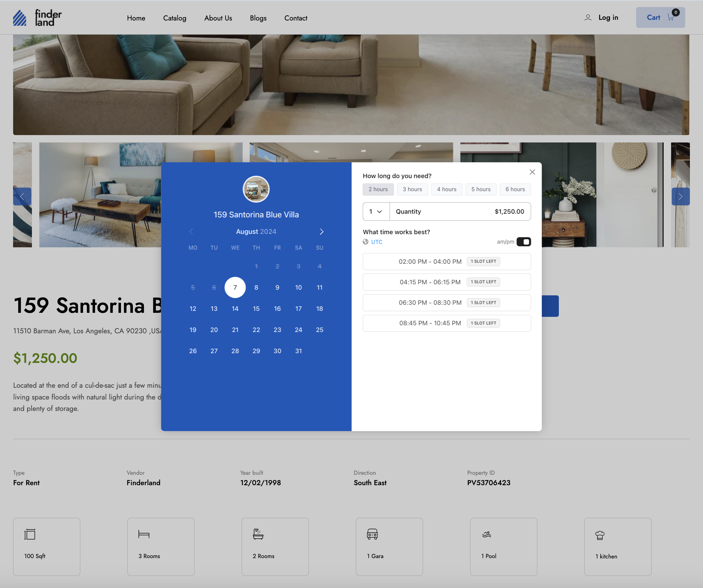
Task: Toggle the am/pm switch
Action: (524, 242)
